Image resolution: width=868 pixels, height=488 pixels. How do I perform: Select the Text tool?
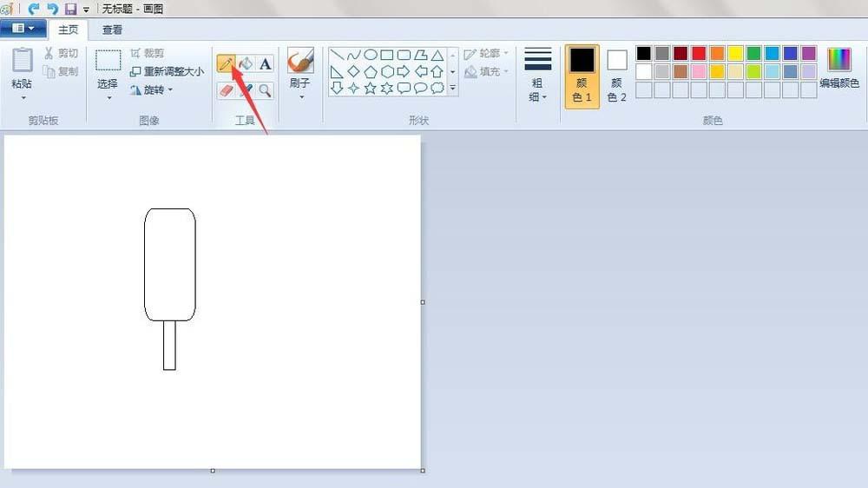pyautogui.click(x=266, y=63)
